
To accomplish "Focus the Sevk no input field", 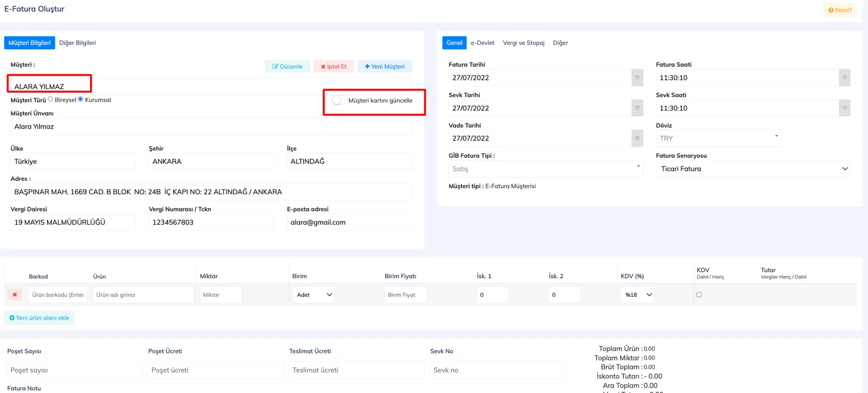I will [x=497, y=370].
